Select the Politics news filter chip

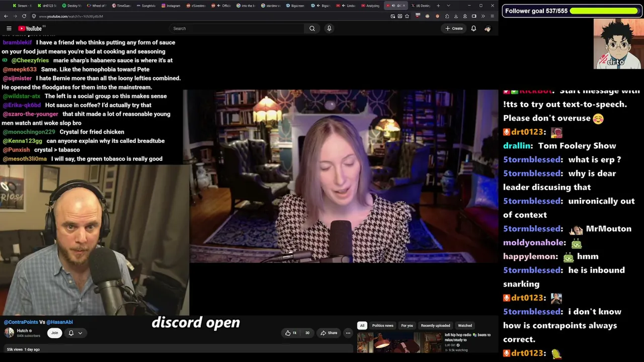click(x=382, y=325)
